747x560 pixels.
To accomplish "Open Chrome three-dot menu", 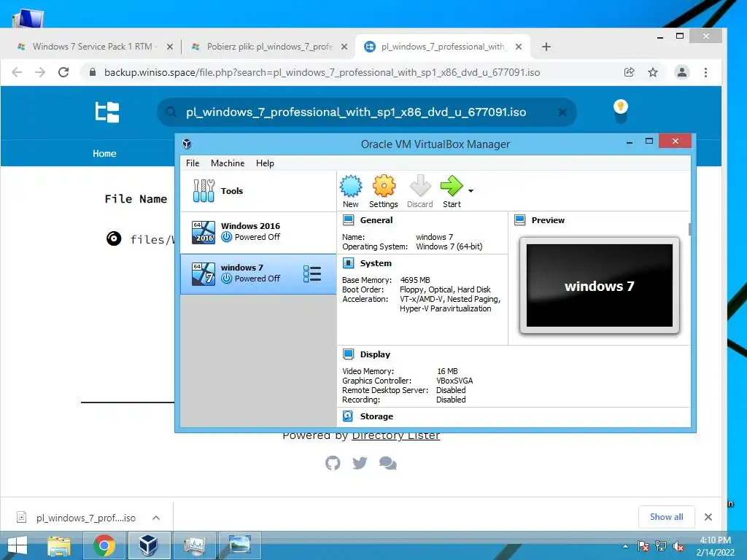I will point(705,72).
